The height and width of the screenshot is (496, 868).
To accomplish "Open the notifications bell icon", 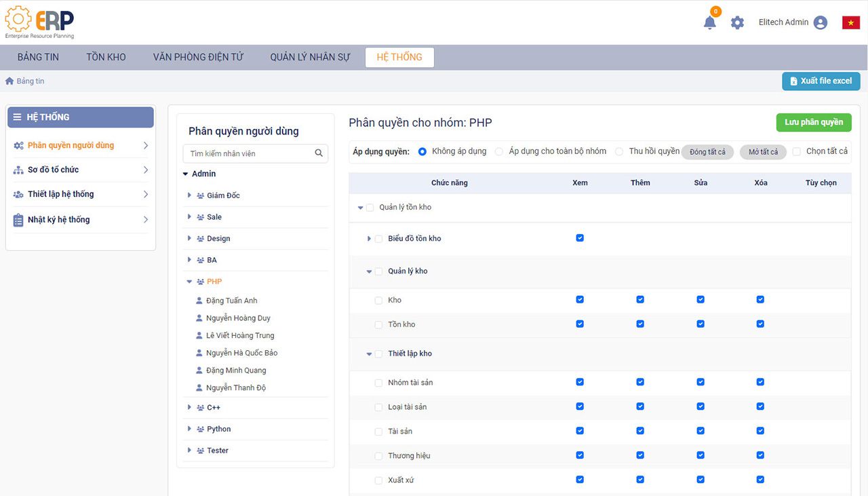I will (710, 22).
